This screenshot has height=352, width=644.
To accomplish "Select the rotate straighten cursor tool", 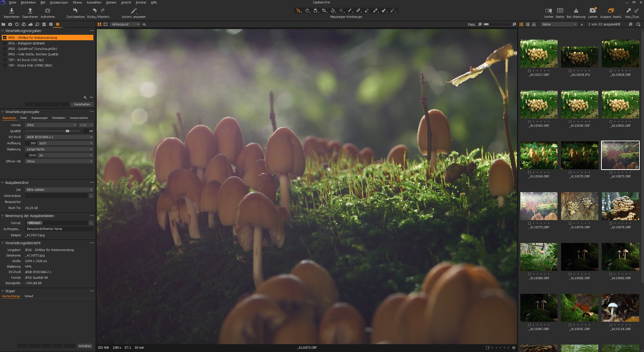I will tap(333, 11).
